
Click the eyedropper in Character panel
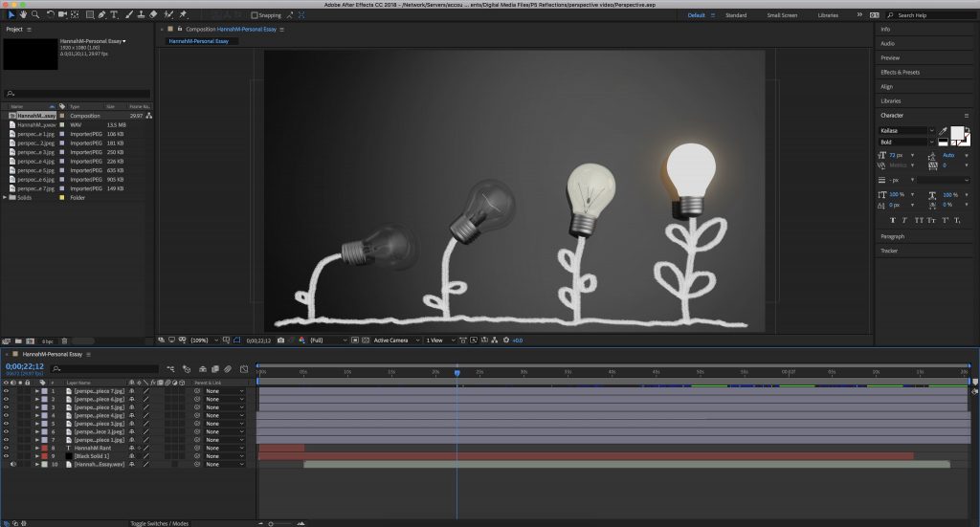[x=945, y=130]
